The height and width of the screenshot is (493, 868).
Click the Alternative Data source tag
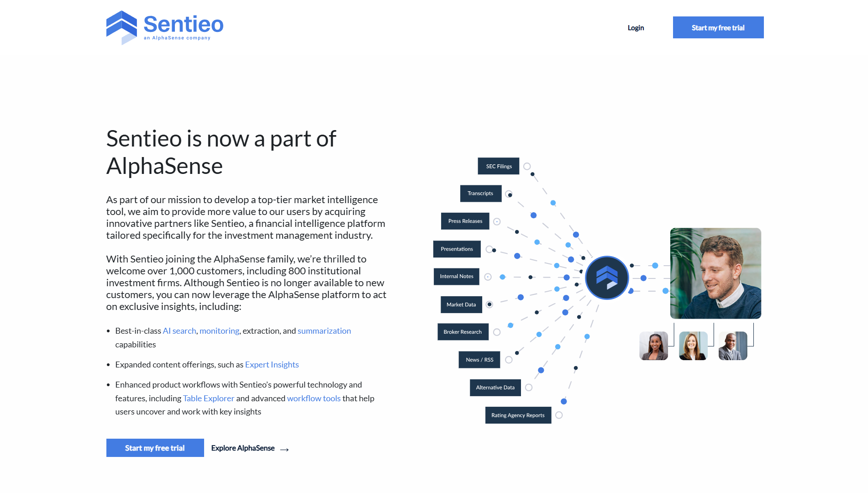(x=495, y=388)
